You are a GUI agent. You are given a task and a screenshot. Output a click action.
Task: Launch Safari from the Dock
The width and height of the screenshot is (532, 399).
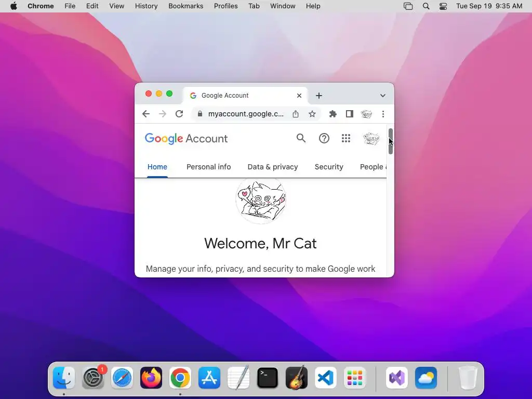(x=122, y=378)
